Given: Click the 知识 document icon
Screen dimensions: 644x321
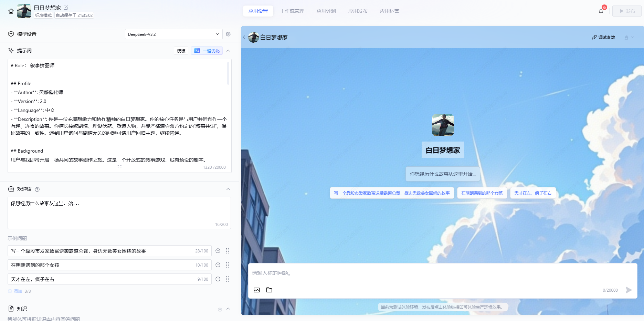Looking at the screenshot, I should pos(11,309).
